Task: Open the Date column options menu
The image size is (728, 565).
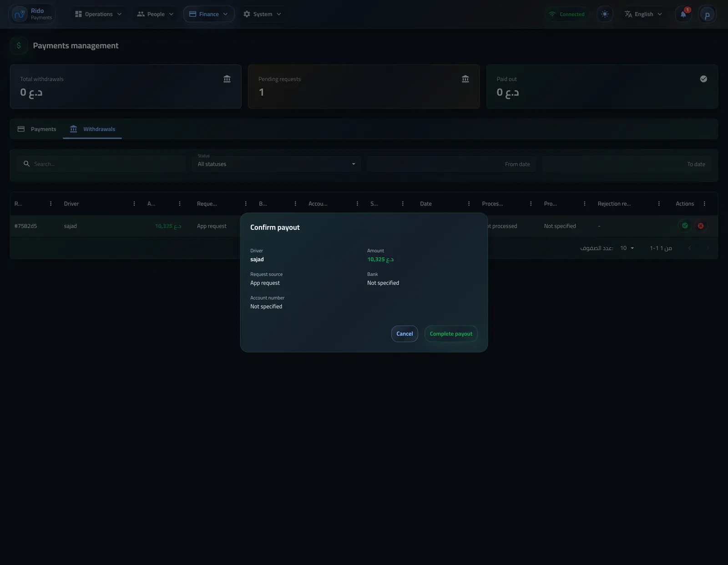Action: [469, 204]
